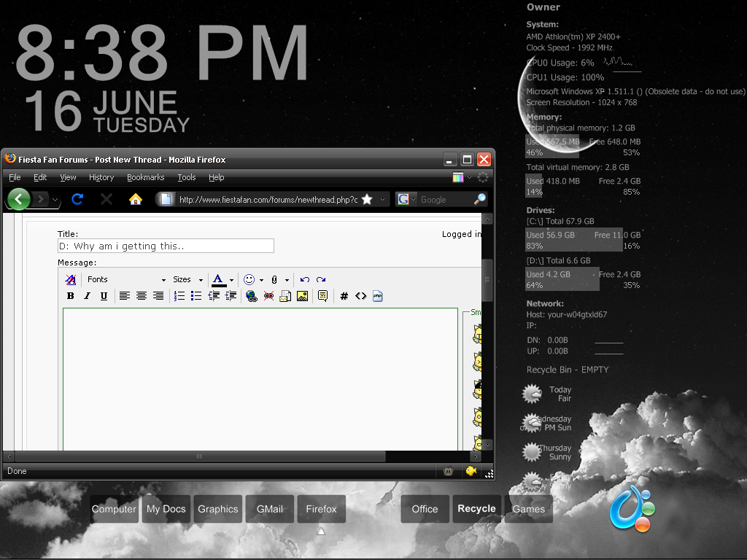Open Graphics from the dock
747x560 pixels.
pyautogui.click(x=217, y=509)
